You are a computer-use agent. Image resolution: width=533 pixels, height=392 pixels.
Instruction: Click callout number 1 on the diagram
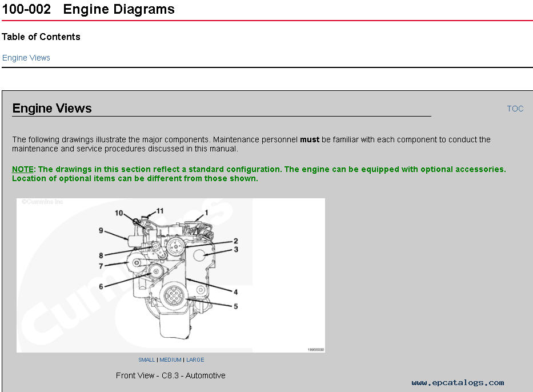point(206,213)
